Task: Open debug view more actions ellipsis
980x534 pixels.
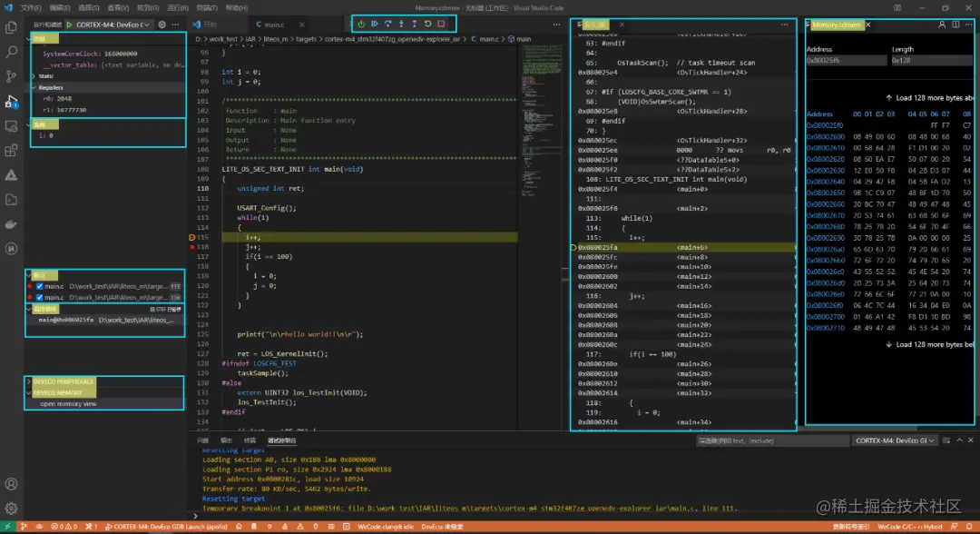Action: click(x=176, y=25)
